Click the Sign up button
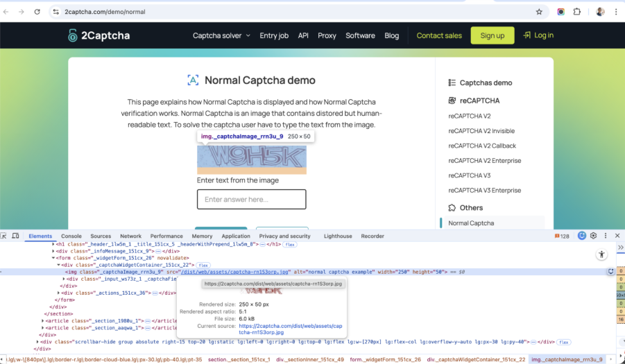 (x=493, y=35)
